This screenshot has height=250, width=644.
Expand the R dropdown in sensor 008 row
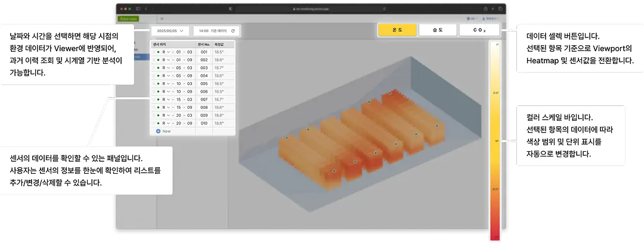[169, 107]
